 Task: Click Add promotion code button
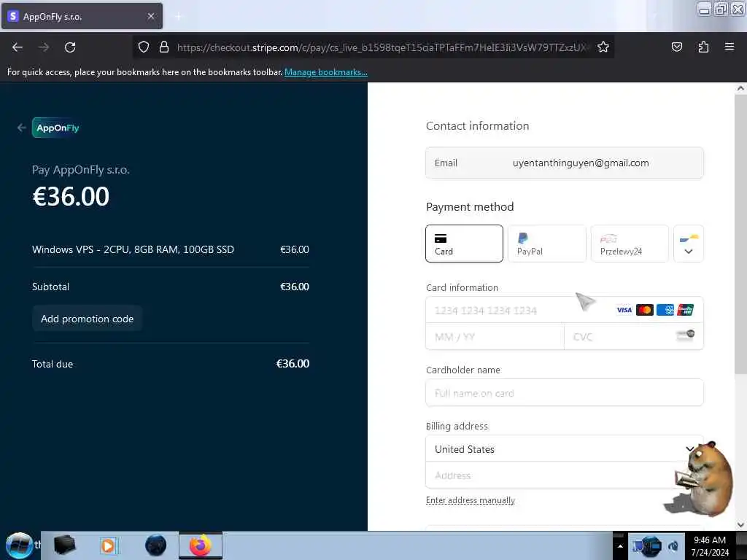tap(88, 319)
